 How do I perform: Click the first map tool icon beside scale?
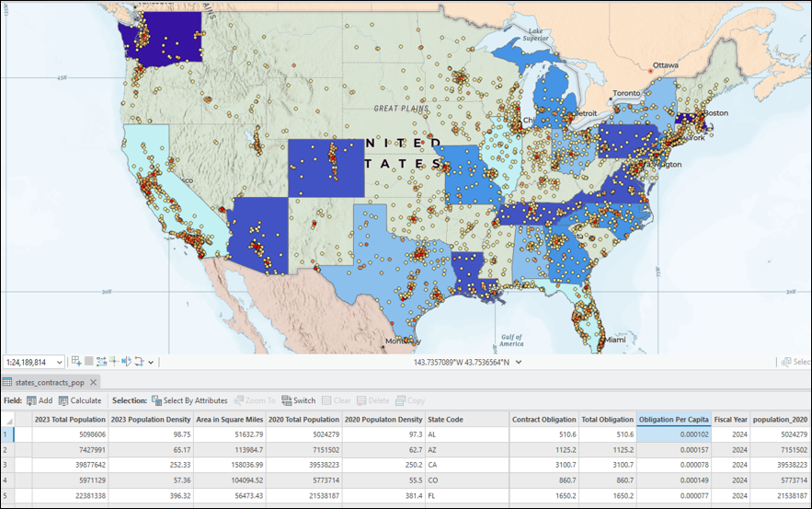[x=76, y=362]
